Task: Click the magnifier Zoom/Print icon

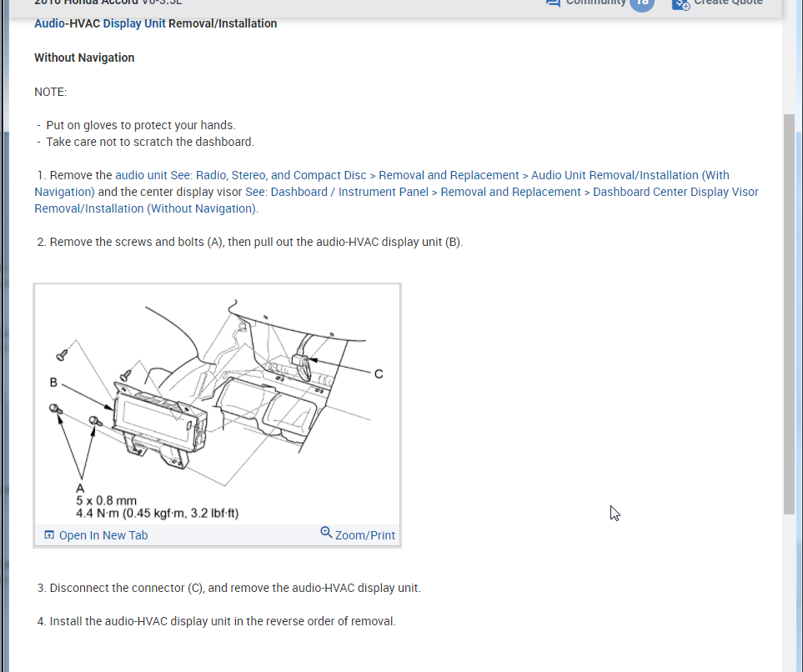Action: (x=326, y=533)
